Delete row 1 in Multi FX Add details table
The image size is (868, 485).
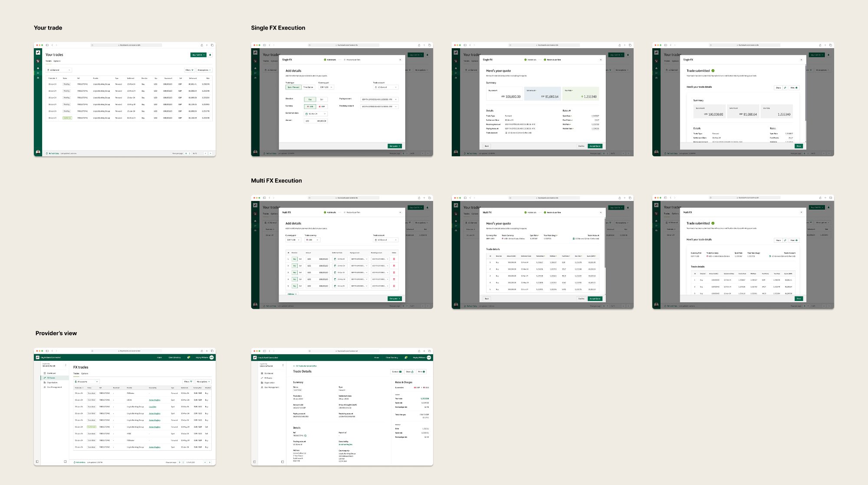tap(394, 259)
